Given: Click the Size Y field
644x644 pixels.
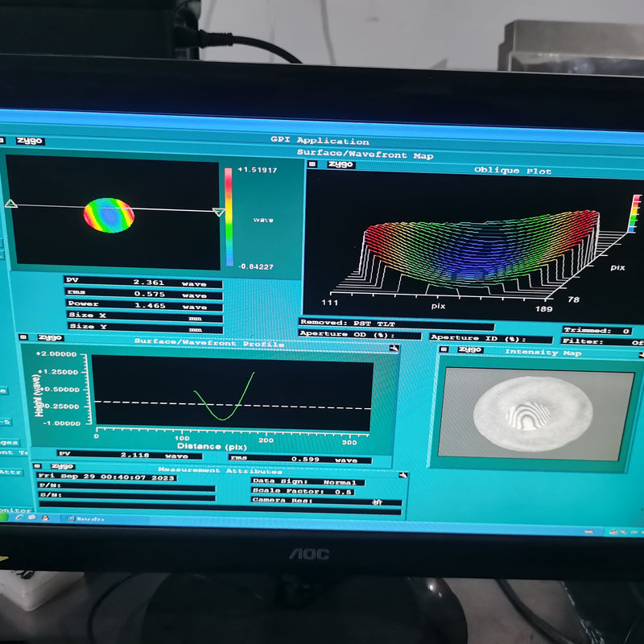Looking at the screenshot, I should (x=146, y=328).
